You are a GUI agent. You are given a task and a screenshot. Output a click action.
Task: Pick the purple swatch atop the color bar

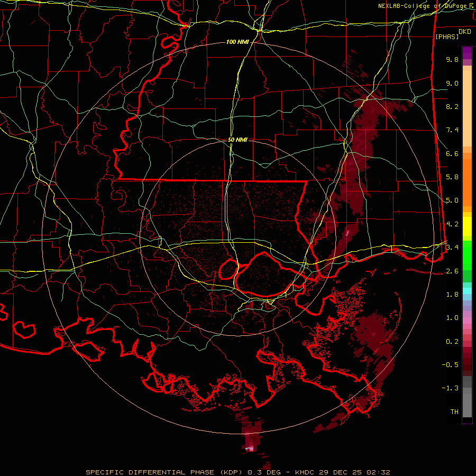467,53
